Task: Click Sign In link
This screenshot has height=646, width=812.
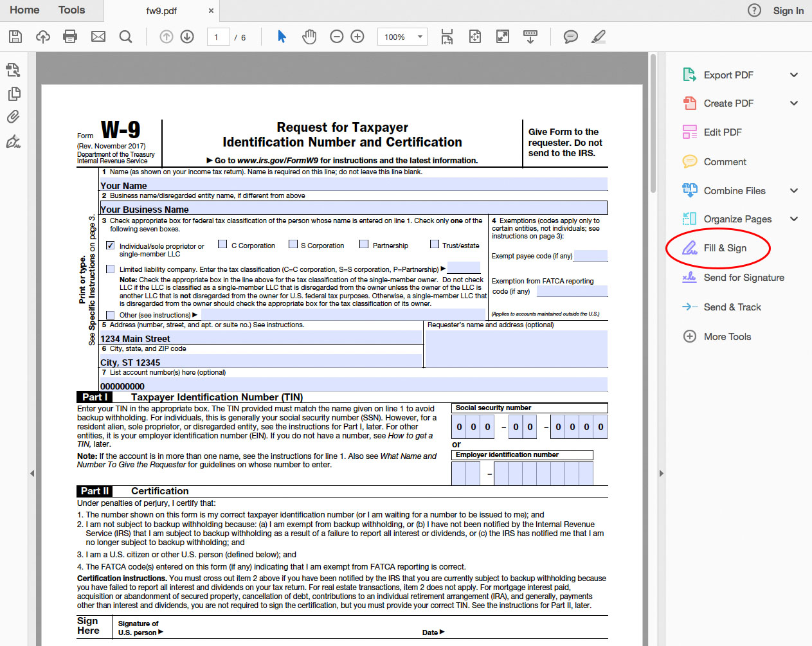Action: [x=788, y=11]
